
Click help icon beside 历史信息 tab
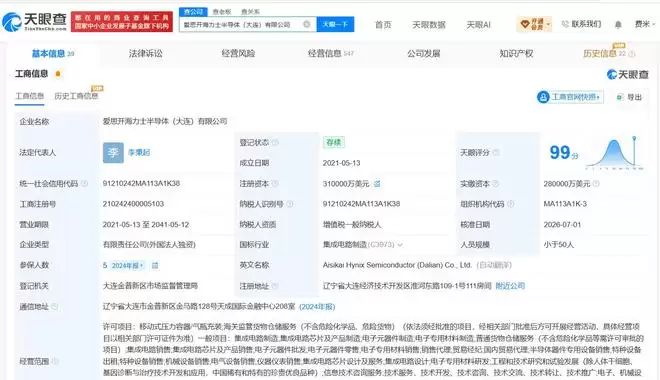click(x=631, y=53)
